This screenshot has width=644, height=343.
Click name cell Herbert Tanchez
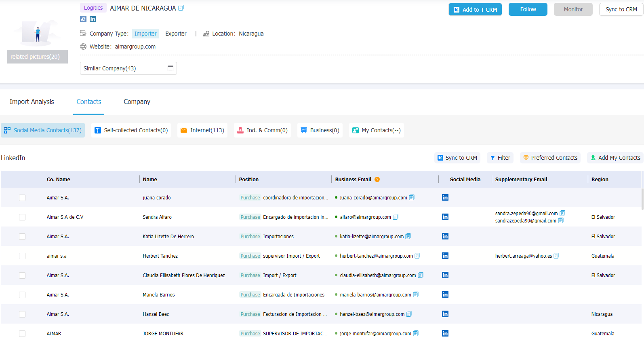coord(160,256)
